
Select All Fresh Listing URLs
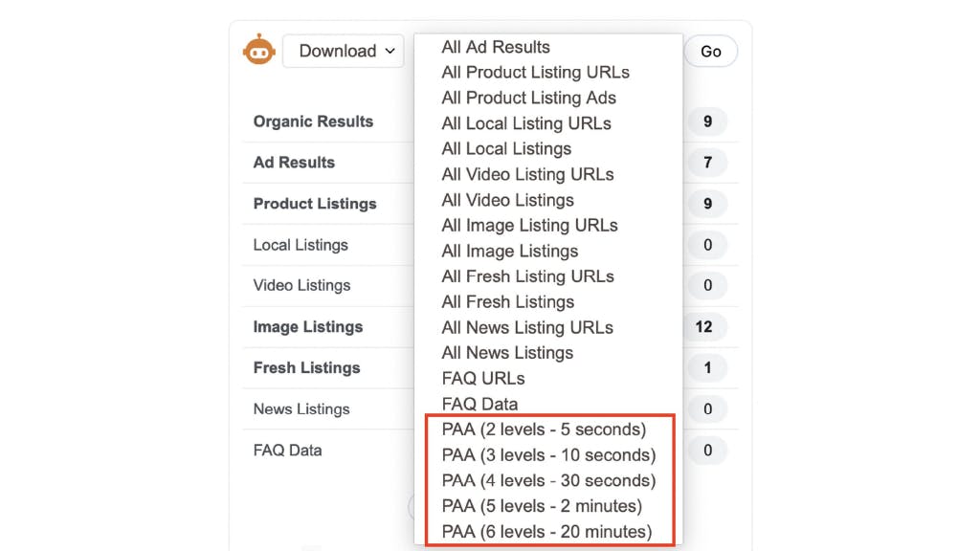[x=527, y=276]
